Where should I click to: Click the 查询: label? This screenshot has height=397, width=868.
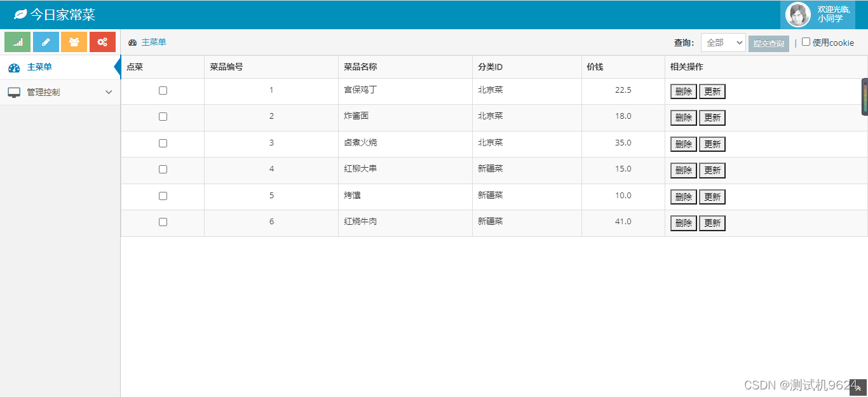point(684,43)
